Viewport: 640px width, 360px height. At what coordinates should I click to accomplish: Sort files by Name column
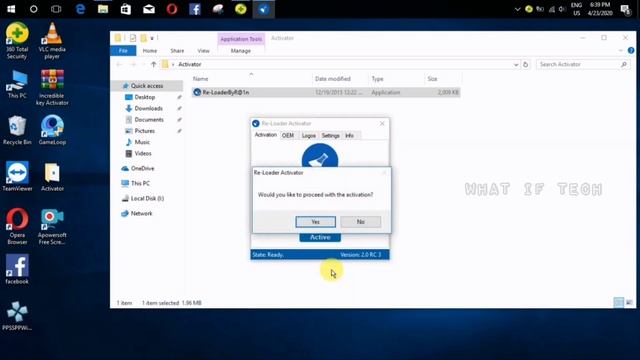coord(200,79)
